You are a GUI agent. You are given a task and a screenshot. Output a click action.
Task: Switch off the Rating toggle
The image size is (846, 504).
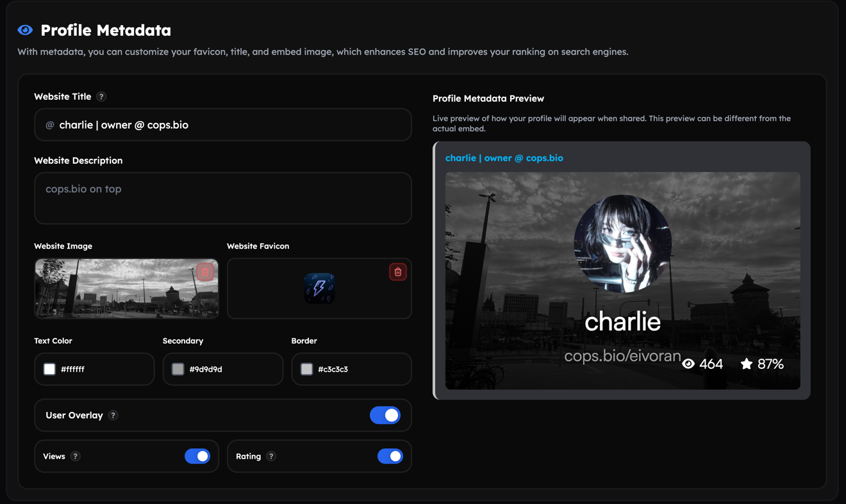tap(390, 456)
